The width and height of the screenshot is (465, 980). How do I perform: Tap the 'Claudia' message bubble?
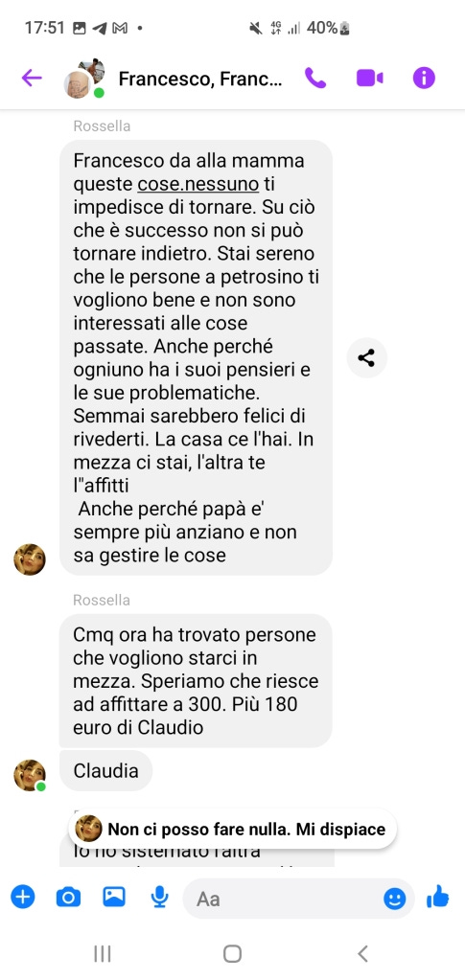pyautogui.click(x=105, y=770)
